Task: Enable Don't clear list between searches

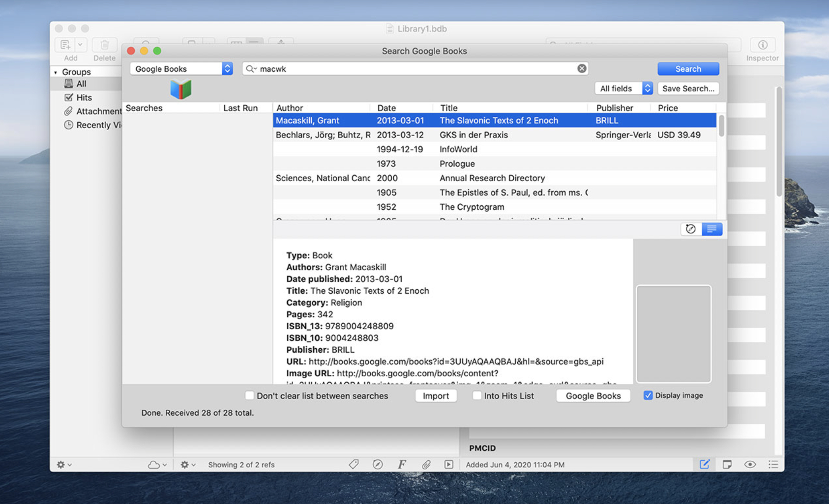Action: (249, 395)
